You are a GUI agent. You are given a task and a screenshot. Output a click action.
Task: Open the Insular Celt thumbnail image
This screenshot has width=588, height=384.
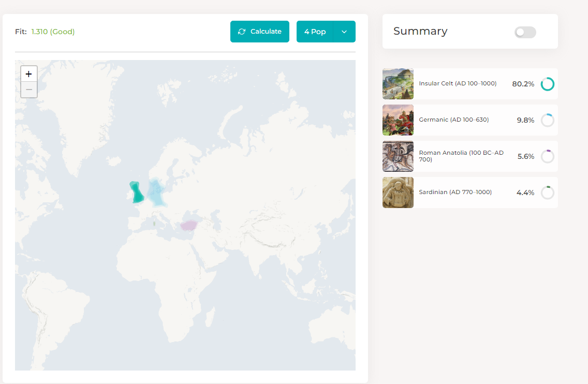(398, 84)
